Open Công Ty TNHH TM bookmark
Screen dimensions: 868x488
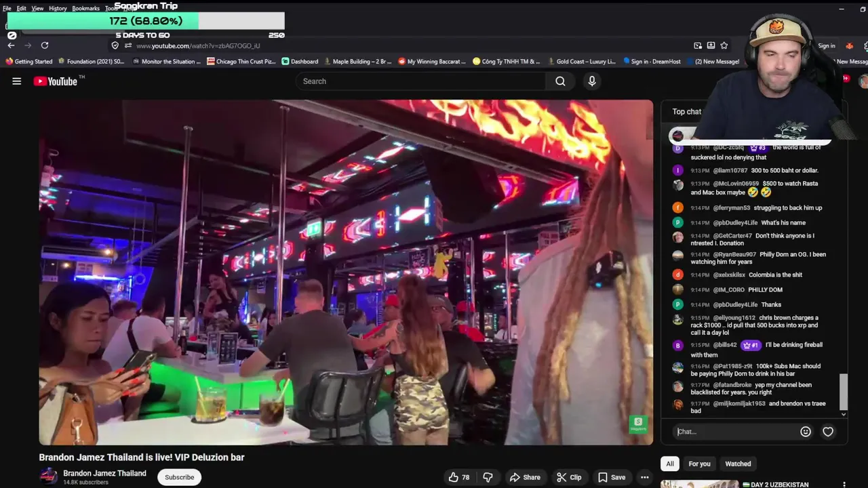507,62
